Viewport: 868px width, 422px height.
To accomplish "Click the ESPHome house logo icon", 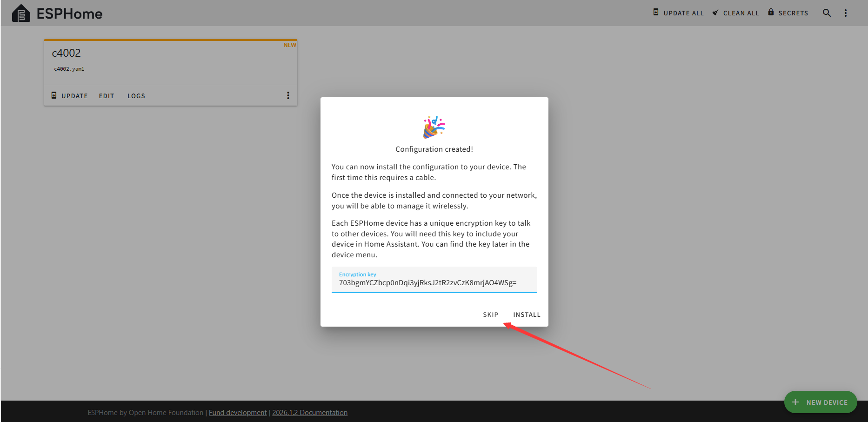I will 21,13.
